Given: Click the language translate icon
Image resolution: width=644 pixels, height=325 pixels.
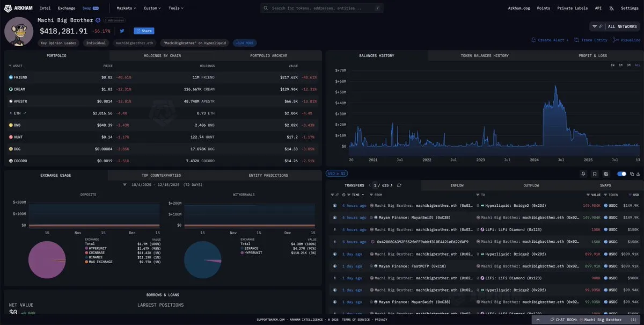Looking at the screenshot, I should click(x=611, y=9).
